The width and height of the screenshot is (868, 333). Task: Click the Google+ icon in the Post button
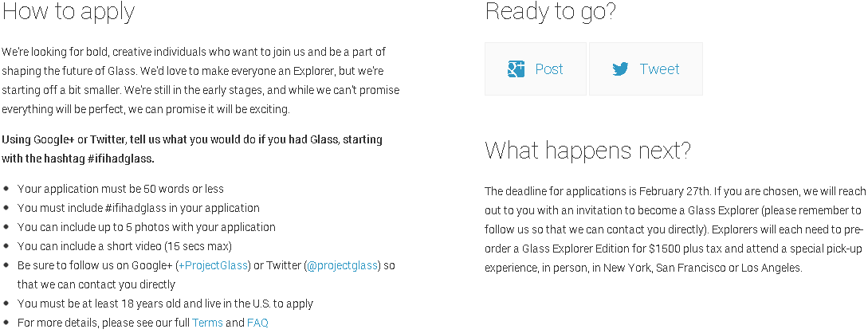coord(516,69)
